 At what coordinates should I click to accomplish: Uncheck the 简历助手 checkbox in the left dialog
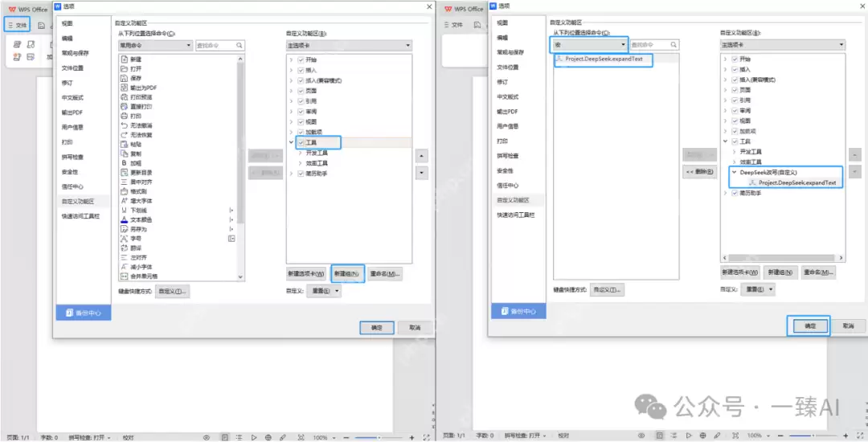coord(301,174)
